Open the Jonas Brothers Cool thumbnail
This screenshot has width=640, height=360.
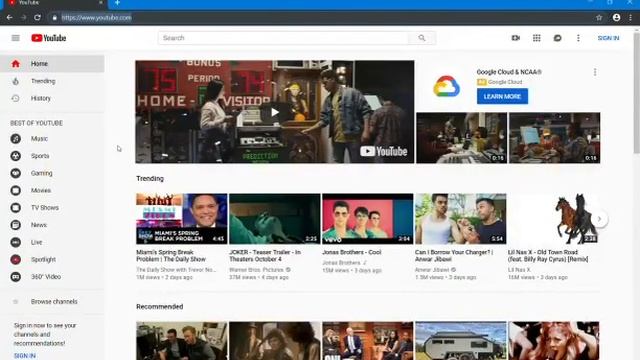[368, 219]
